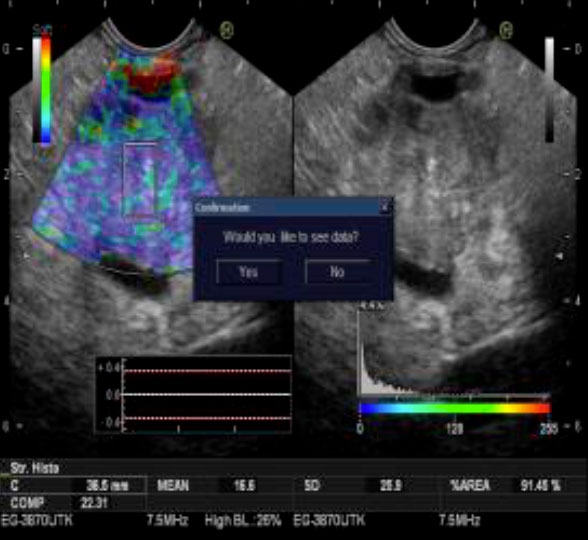Click the High BL. 26% indicator
This screenshot has height=540, width=588.
(x=243, y=520)
